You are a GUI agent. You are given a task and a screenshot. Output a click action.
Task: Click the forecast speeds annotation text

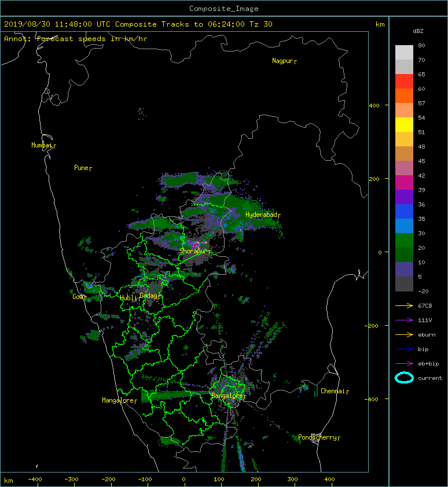76,39
